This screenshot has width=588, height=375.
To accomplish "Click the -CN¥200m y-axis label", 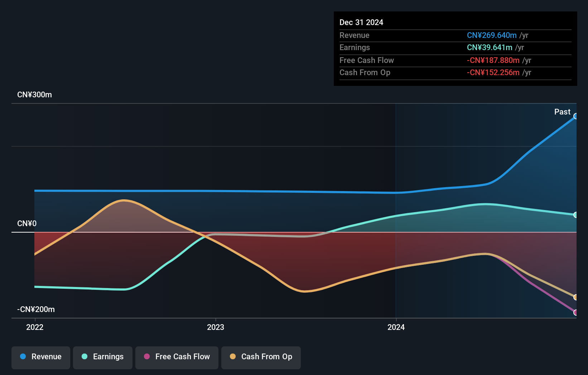I will click(36, 310).
